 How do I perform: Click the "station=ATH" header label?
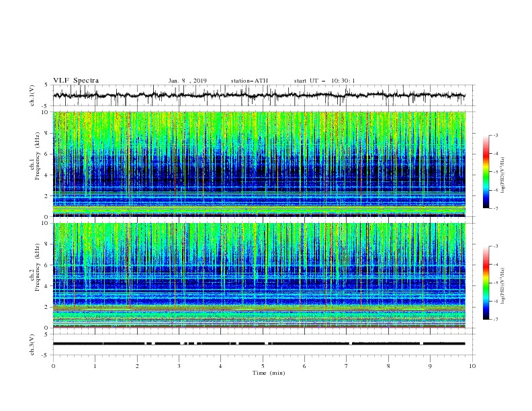coord(249,81)
